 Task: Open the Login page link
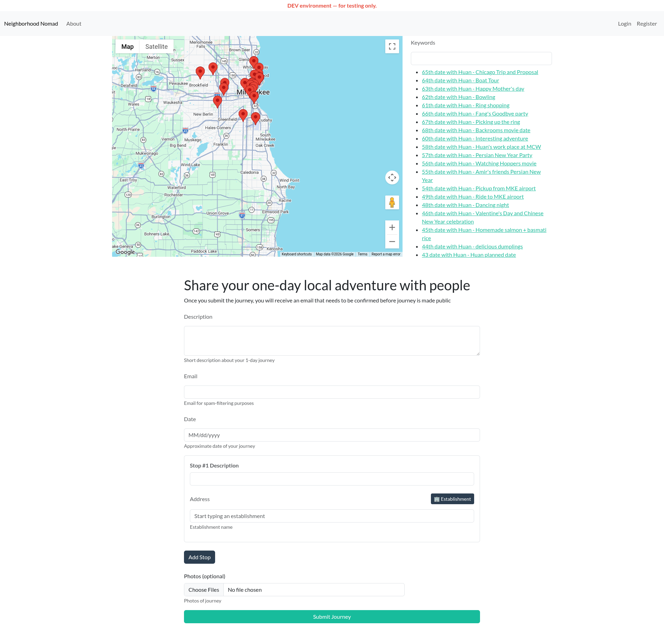624,24
